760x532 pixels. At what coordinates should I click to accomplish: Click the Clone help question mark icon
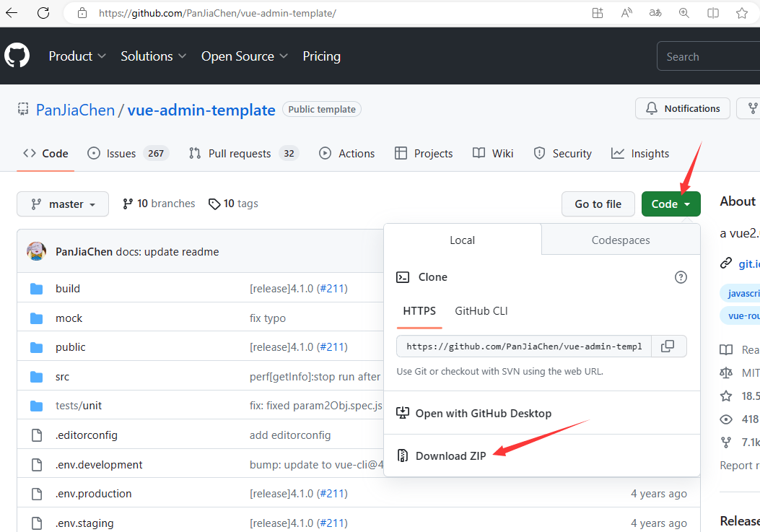pos(681,277)
